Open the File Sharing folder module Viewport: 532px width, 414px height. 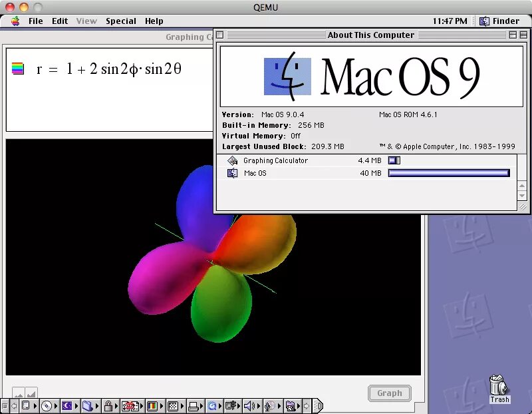coord(90,406)
